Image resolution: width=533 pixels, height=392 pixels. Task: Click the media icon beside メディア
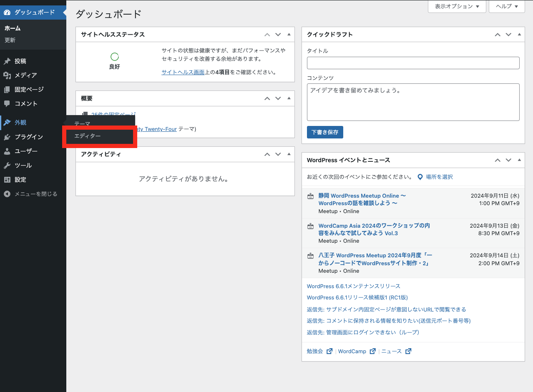point(7,75)
